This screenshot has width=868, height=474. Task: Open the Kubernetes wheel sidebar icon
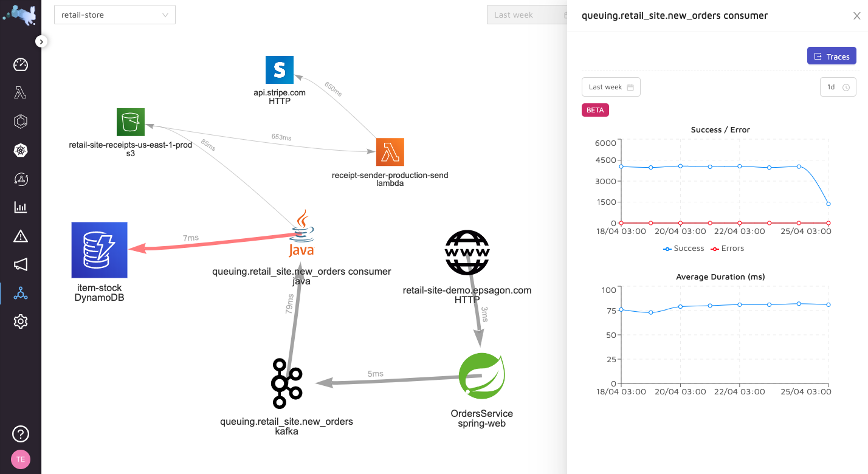tap(21, 150)
